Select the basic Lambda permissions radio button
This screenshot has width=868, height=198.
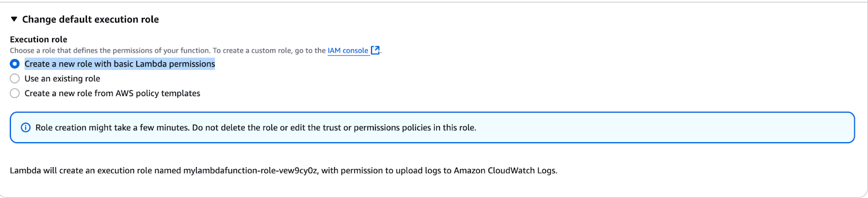(15, 64)
